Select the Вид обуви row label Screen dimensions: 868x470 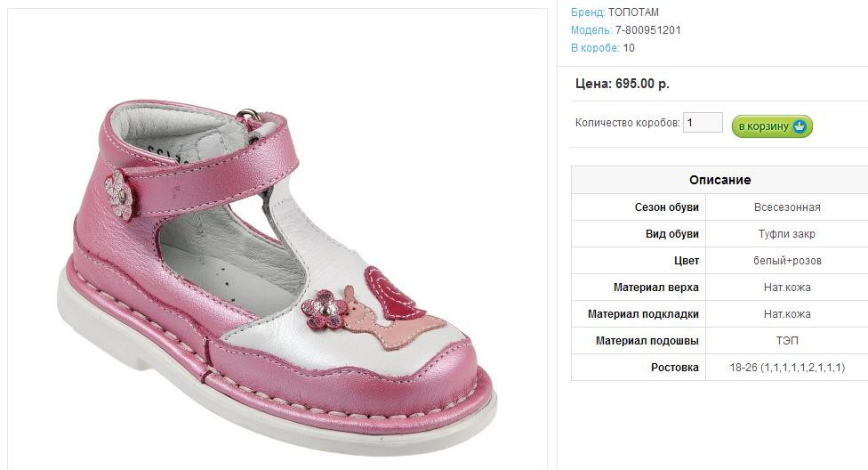pos(671,234)
